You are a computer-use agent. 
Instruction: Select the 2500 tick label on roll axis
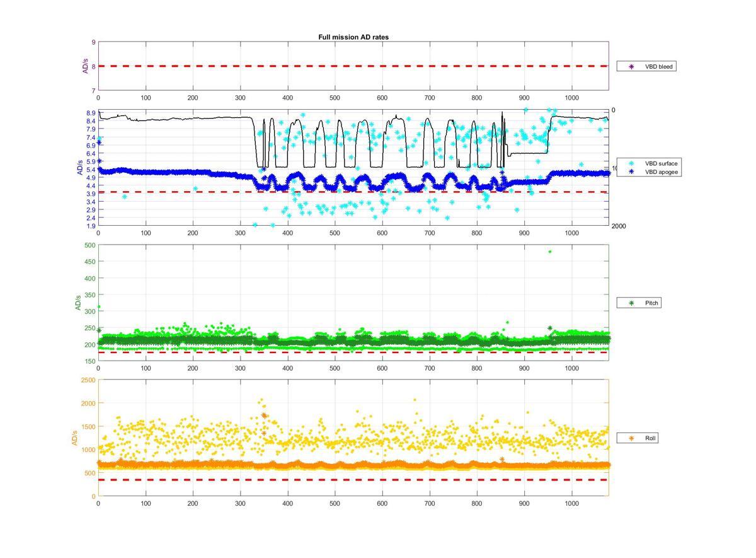pyautogui.click(x=89, y=380)
